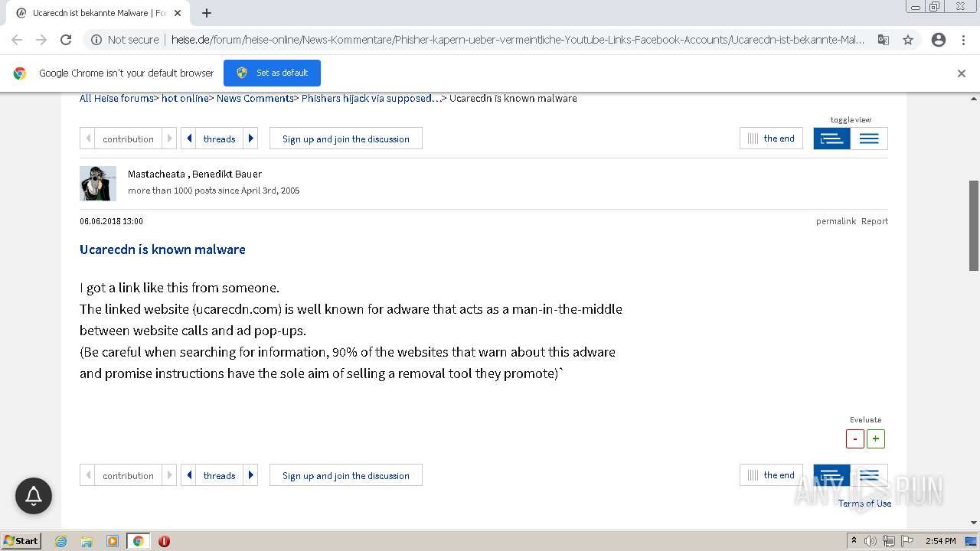Open Phishers hijack via supposed breadcrumb
The image size is (980, 551).
pyautogui.click(x=371, y=98)
